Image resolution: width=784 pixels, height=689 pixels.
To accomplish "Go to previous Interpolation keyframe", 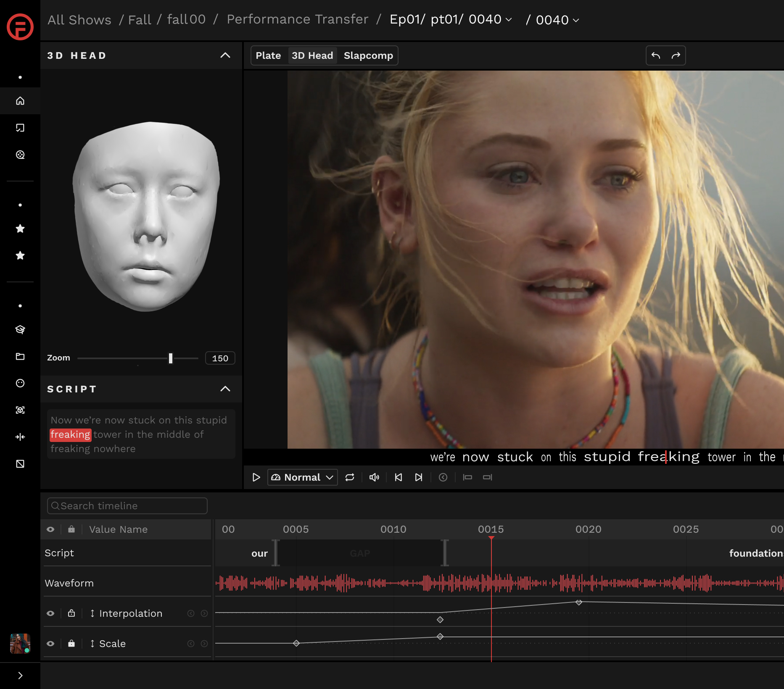I will tap(191, 613).
